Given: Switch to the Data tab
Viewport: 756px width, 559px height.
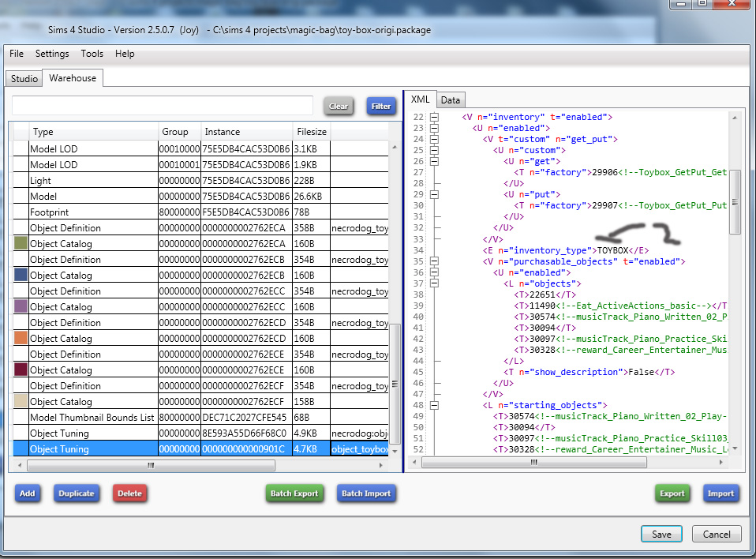Looking at the screenshot, I should 451,99.
